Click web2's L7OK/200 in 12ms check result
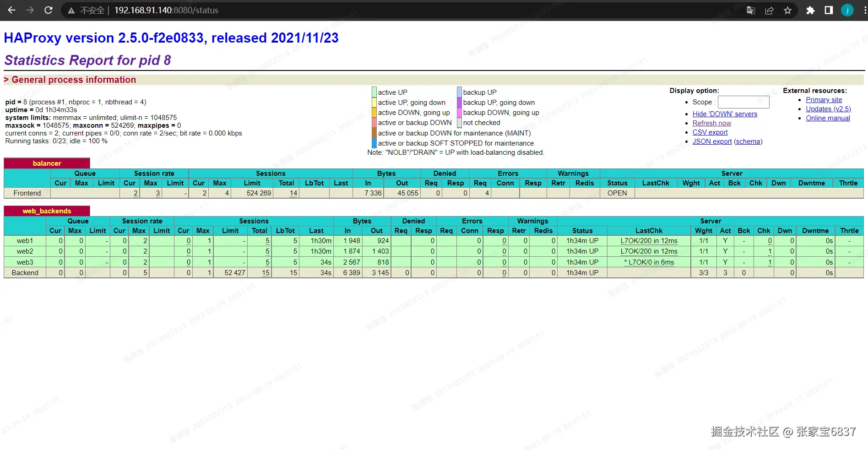 point(649,251)
